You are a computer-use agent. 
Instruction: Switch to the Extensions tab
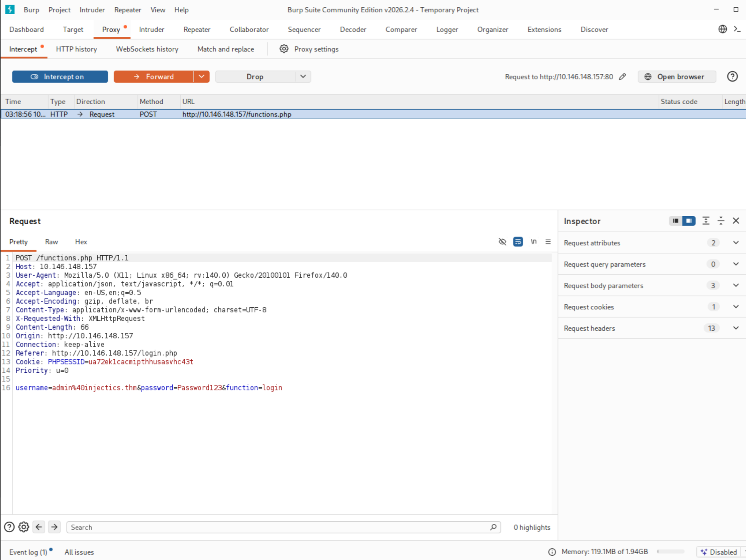pyautogui.click(x=545, y=29)
